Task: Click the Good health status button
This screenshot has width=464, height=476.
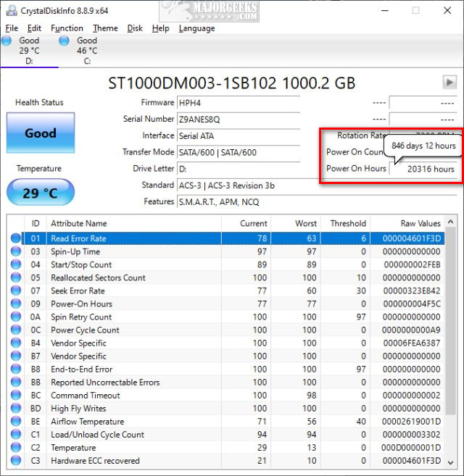Action: pyautogui.click(x=41, y=133)
